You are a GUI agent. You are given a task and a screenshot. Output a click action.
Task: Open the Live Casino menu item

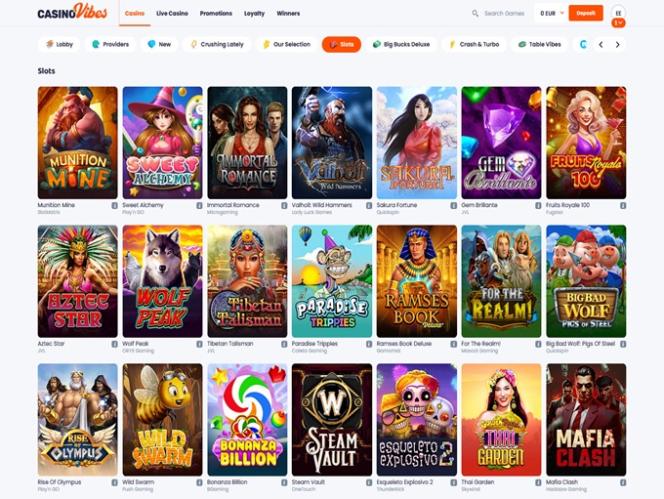point(172,14)
